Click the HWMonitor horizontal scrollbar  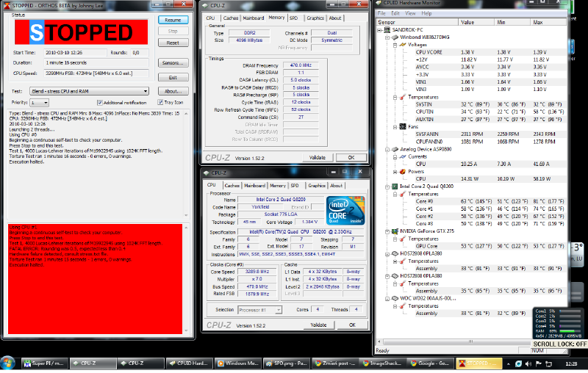pyautogui.click(x=470, y=341)
